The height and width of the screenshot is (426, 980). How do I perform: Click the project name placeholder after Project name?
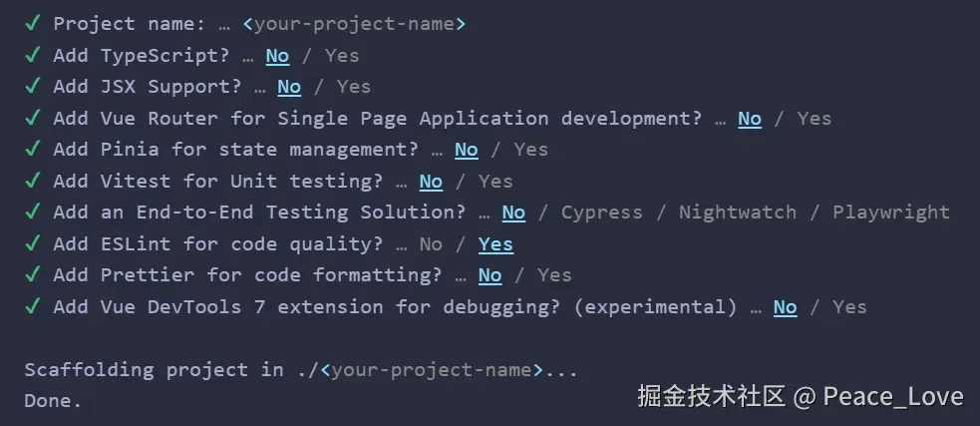(354, 24)
